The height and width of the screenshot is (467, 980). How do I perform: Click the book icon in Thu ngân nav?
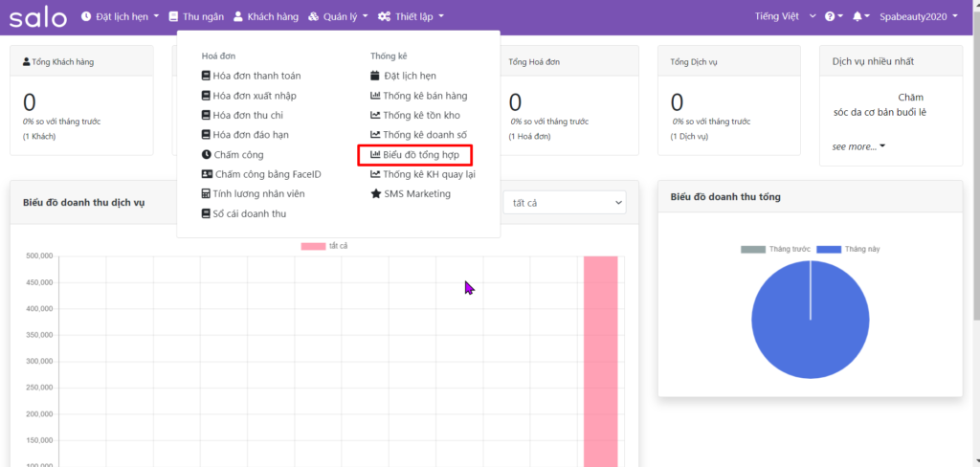[x=174, y=17]
